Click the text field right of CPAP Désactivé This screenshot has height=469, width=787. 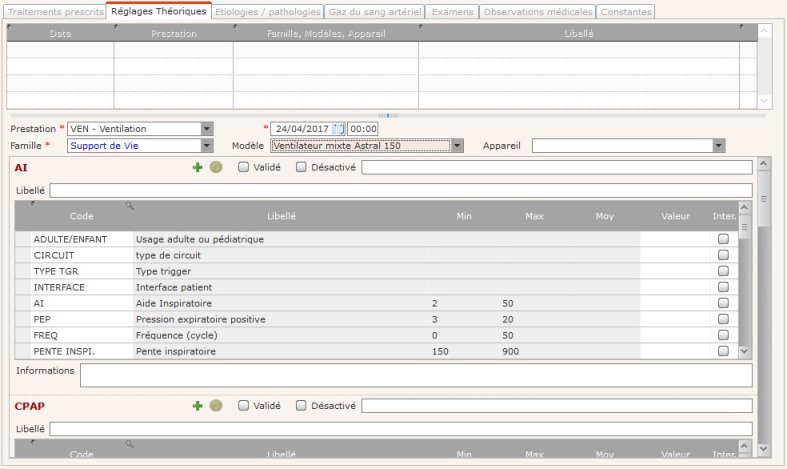point(557,406)
